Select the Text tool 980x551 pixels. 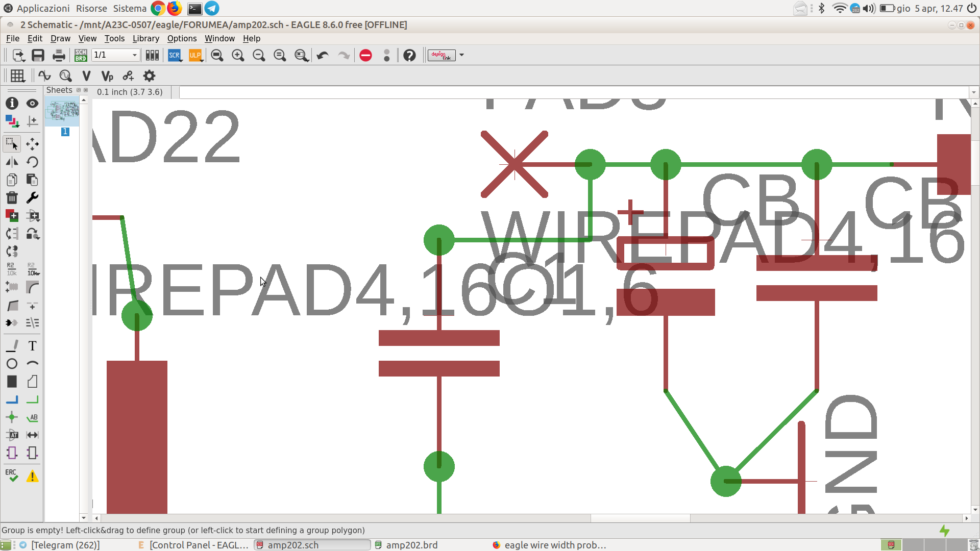[32, 346]
